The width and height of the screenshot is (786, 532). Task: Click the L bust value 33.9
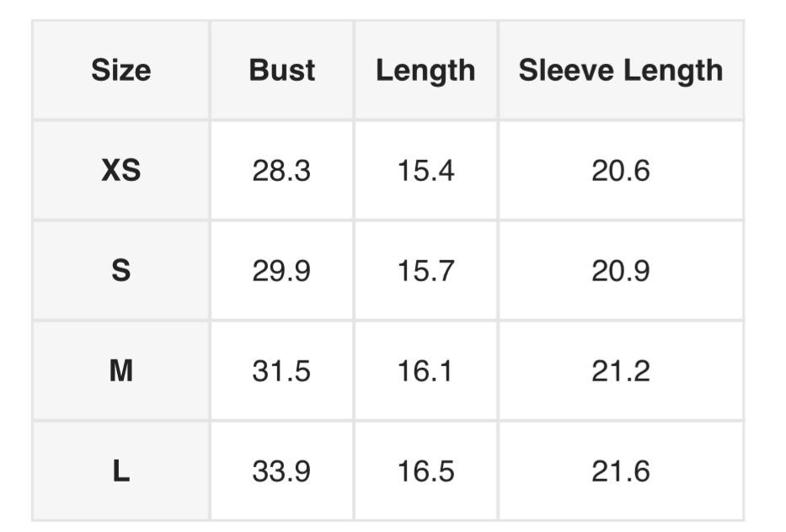pyautogui.click(x=281, y=471)
